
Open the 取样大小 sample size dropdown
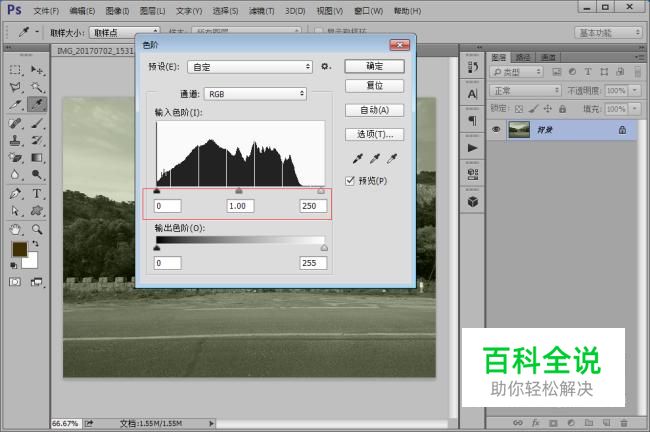[x=124, y=32]
